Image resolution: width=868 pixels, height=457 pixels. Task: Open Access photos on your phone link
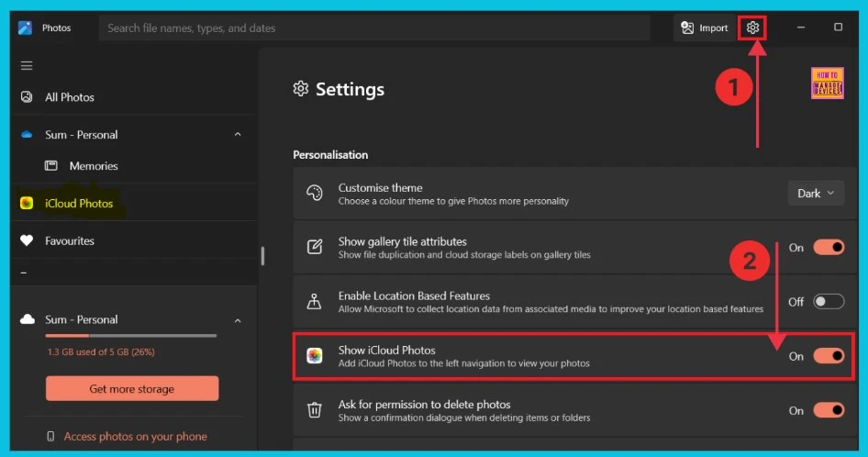click(136, 437)
